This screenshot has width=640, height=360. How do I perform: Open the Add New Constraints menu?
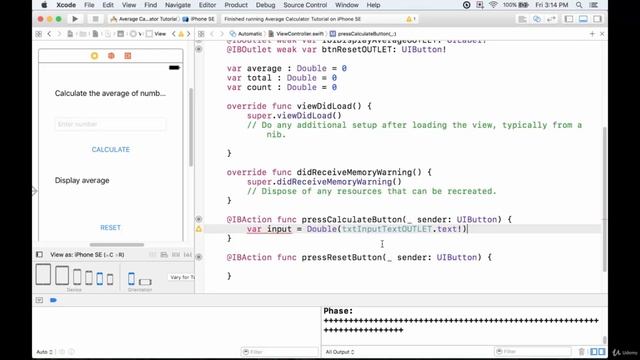[x=176, y=255]
